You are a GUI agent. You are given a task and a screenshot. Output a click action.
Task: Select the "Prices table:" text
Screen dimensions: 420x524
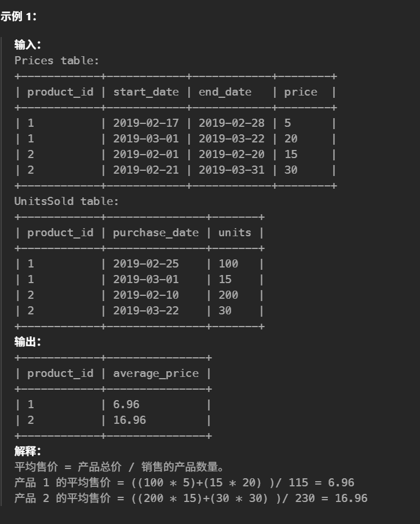57,60
